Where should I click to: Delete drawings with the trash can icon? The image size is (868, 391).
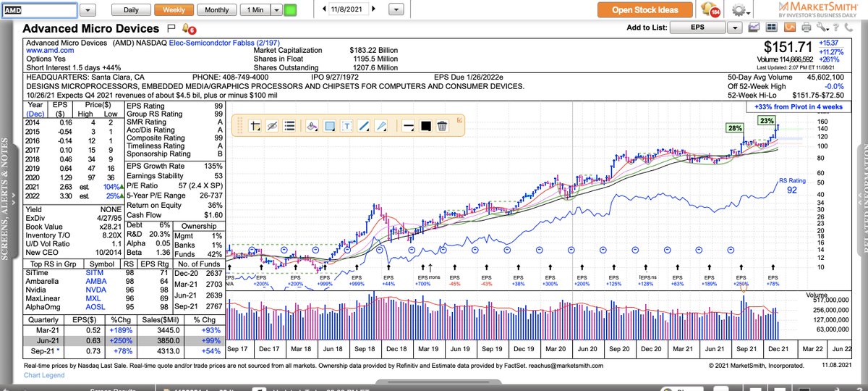point(443,125)
